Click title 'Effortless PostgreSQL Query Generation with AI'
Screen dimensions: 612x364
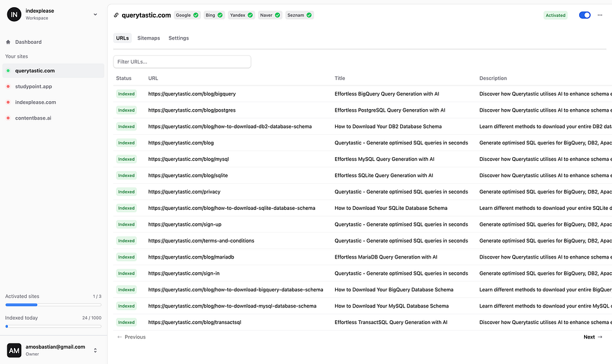(390, 110)
